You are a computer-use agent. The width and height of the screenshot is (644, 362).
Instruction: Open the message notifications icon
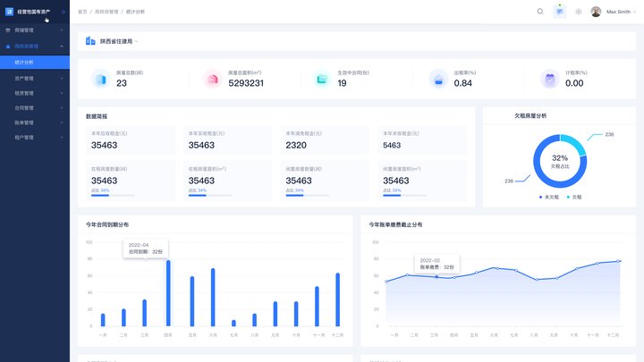coord(559,12)
